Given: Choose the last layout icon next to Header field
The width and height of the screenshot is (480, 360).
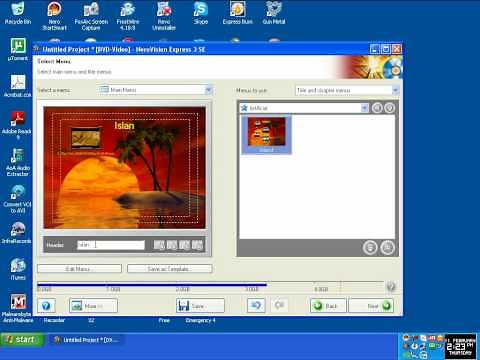Looking at the screenshot, I should click(x=197, y=245).
